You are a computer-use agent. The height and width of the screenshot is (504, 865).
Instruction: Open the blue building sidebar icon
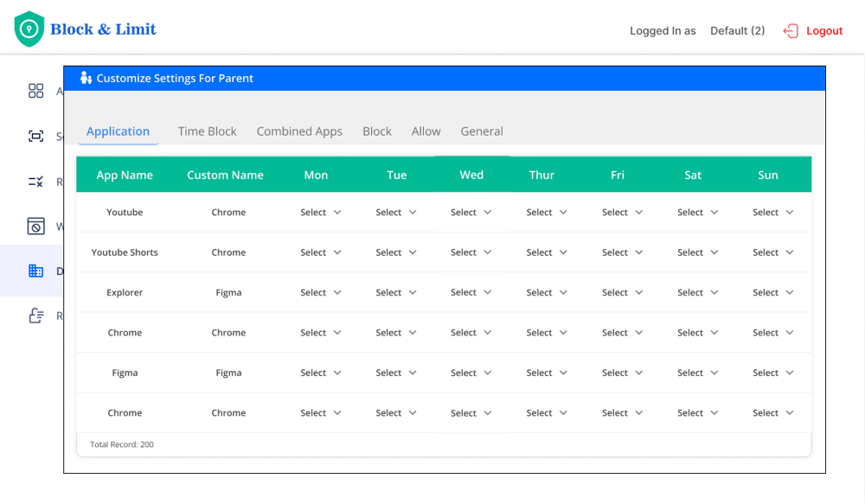[x=35, y=271]
